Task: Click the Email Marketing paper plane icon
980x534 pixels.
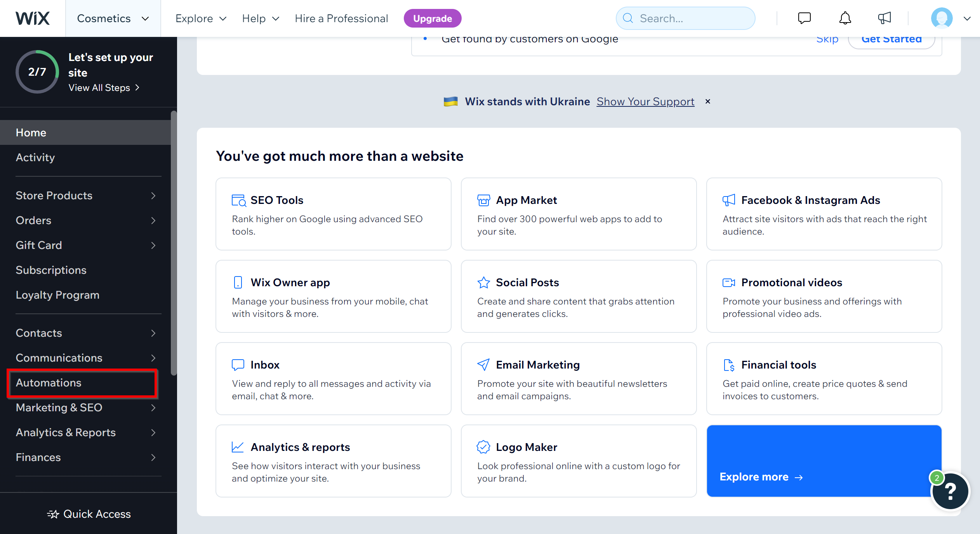Action: [x=483, y=365]
